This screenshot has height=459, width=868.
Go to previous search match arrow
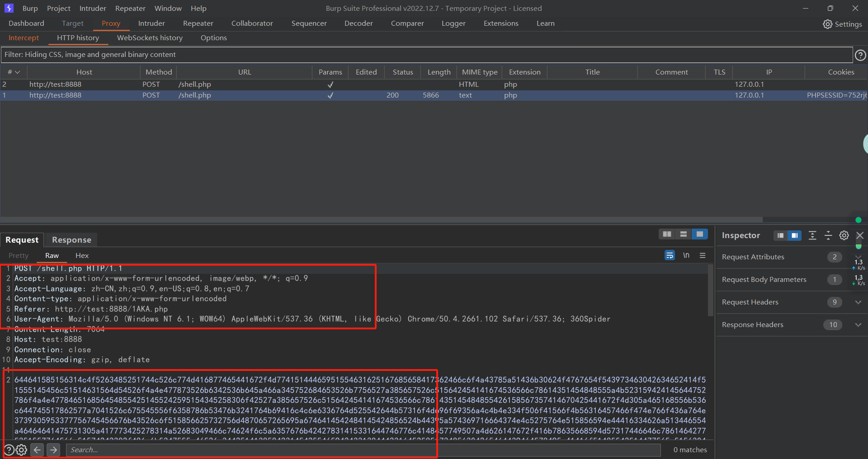pyautogui.click(x=38, y=450)
